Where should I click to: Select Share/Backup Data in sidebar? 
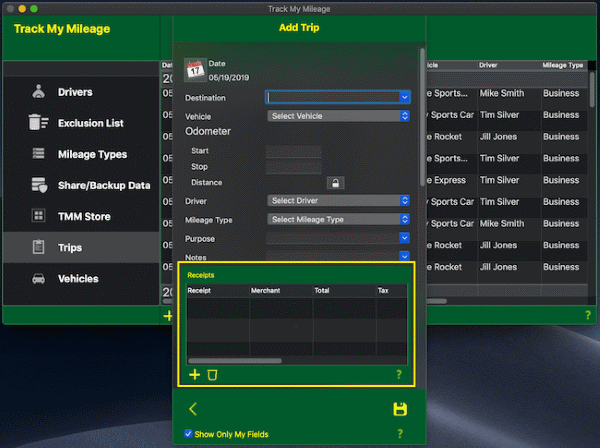pyautogui.click(x=103, y=185)
